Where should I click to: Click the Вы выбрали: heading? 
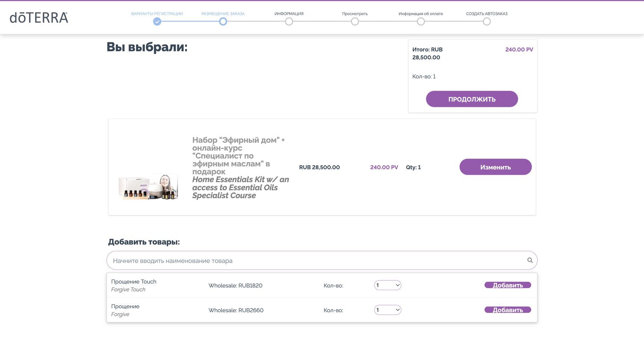147,47
